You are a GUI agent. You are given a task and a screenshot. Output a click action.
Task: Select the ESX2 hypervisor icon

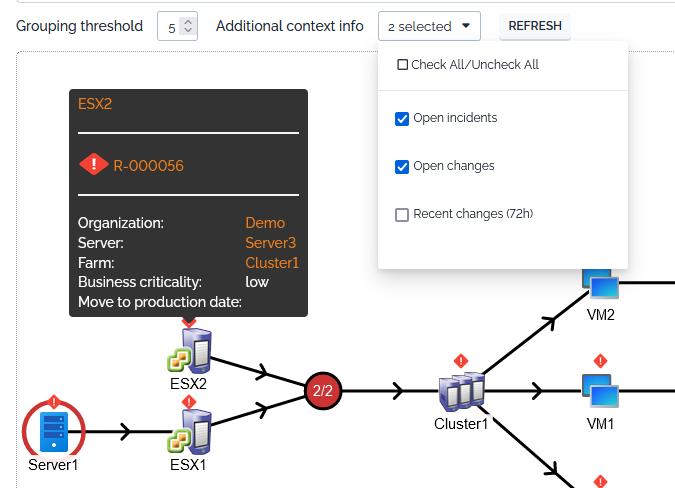188,350
